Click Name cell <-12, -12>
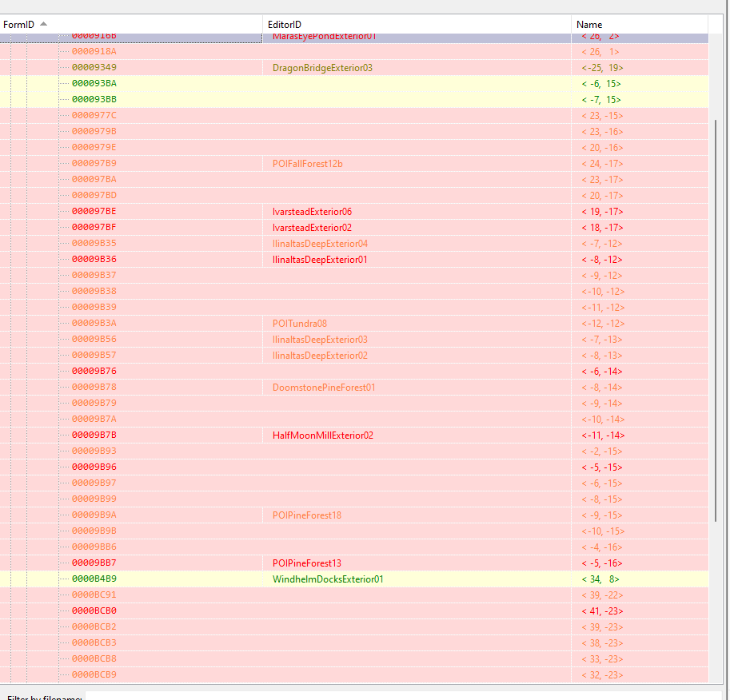730x700 pixels. 603,324
